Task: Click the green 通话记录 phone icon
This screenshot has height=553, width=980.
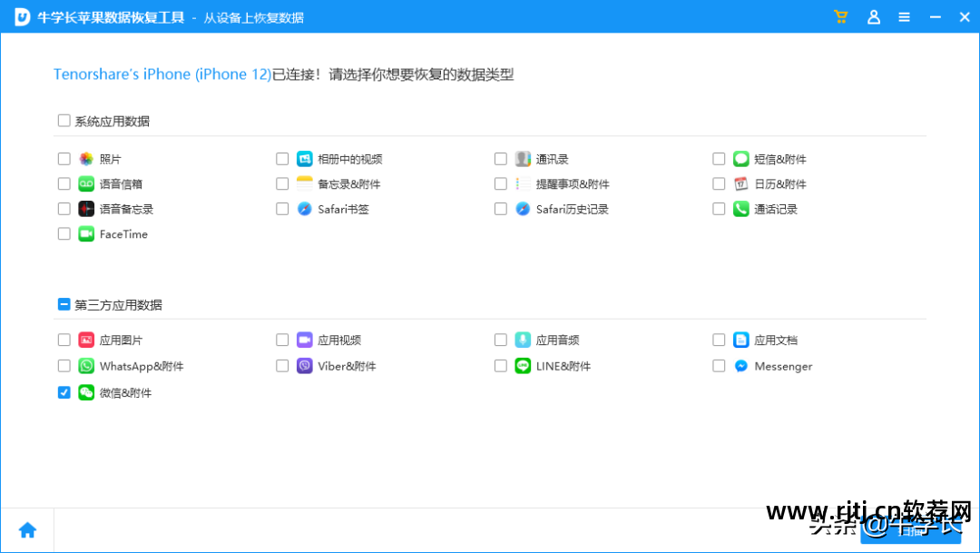Action: [x=739, y=208]
